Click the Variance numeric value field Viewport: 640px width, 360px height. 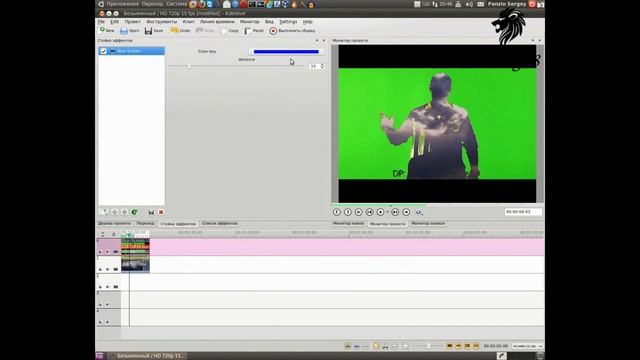click(314, 66)
